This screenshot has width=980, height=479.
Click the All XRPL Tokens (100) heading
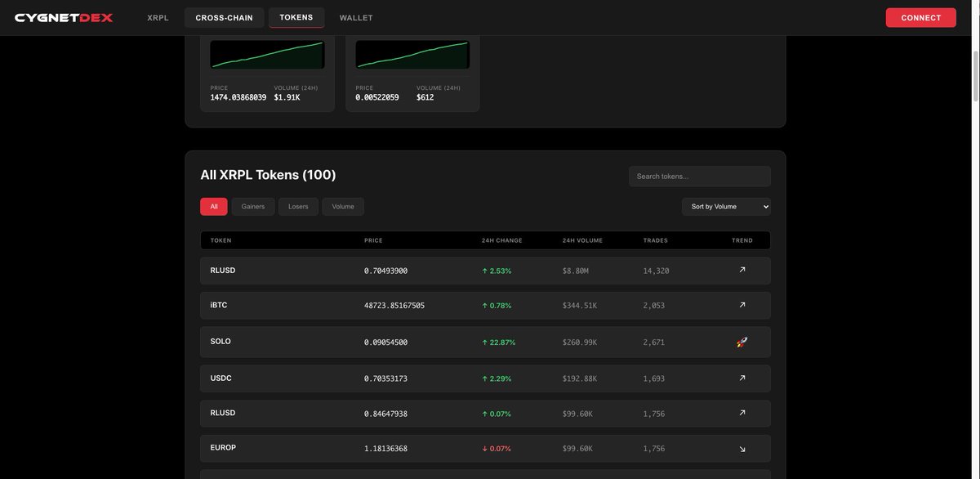point(268,175)
